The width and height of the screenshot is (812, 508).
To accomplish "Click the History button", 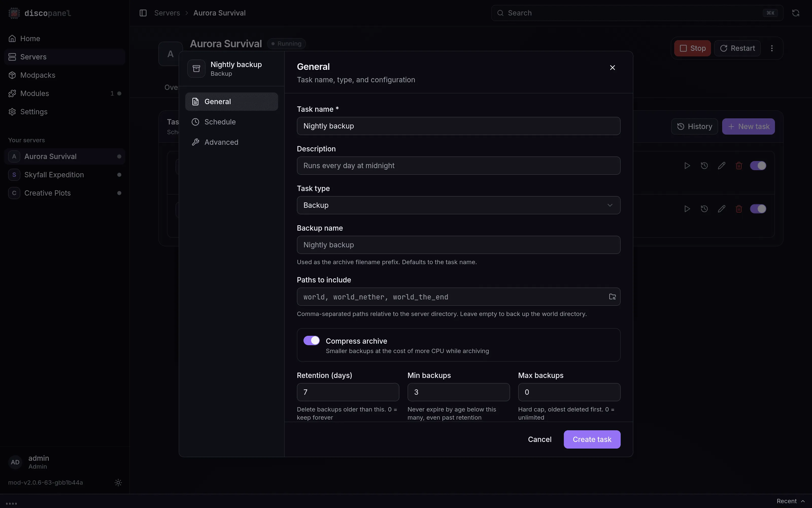I will (694, 127).
